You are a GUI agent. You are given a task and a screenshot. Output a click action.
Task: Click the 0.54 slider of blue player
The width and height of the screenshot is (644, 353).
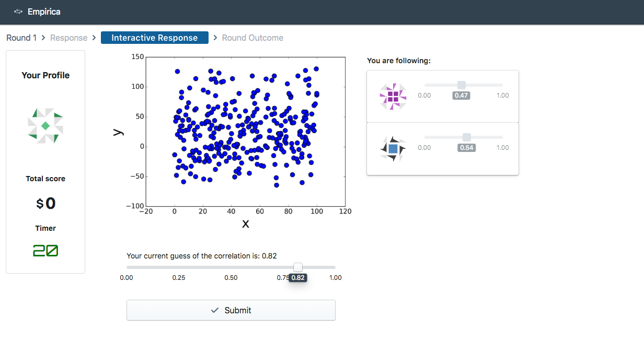click(x=467, y=137)
